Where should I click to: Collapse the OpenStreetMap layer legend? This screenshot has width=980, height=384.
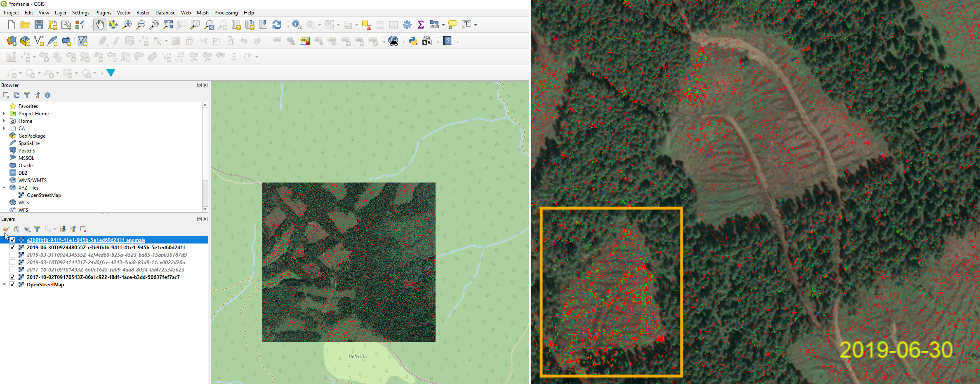point(4,285)
